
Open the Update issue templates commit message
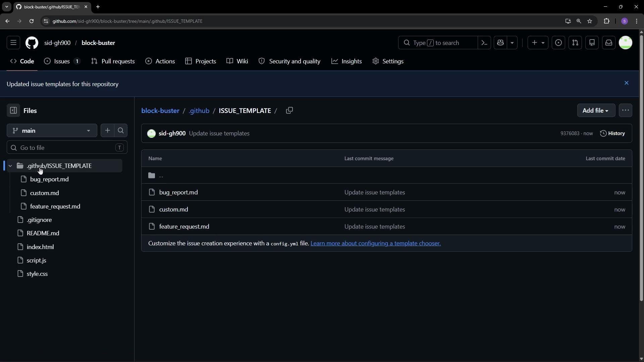coord(219,133)
